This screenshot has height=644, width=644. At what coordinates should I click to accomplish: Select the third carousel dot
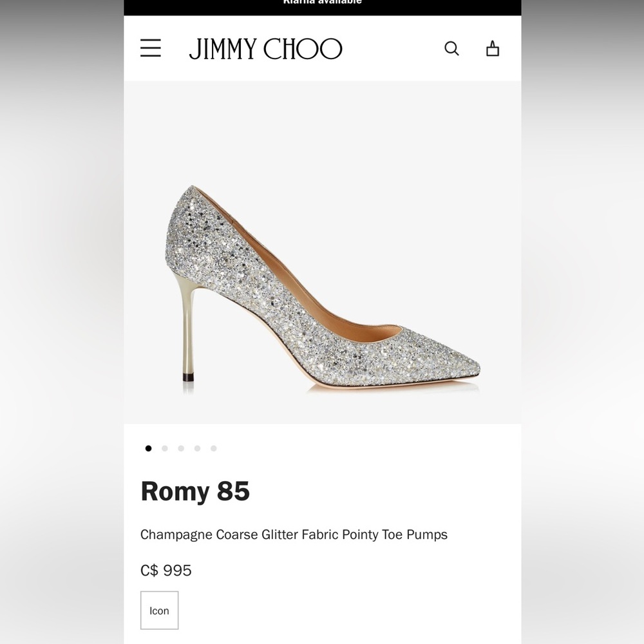[x=180, y=448]
